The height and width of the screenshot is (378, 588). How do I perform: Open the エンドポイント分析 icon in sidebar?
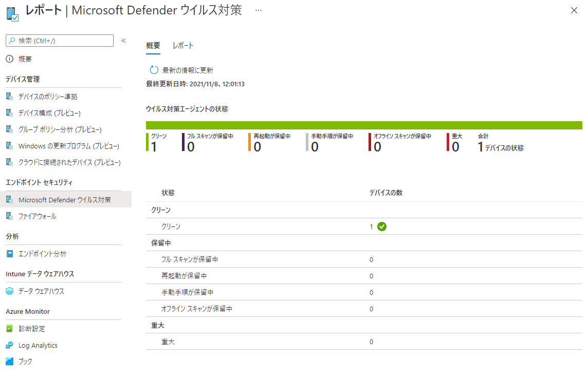click(9, 254)
